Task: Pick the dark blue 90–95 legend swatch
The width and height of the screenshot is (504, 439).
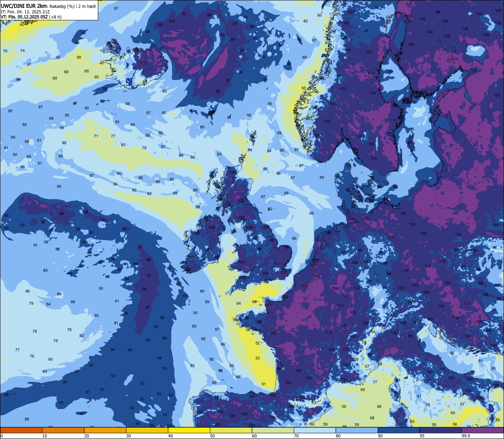Action: click(398, 430)
